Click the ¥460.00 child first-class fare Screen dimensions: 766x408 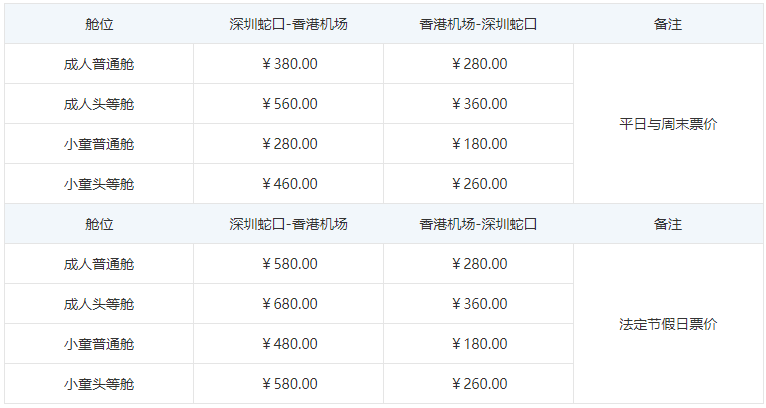pos(289,184)
